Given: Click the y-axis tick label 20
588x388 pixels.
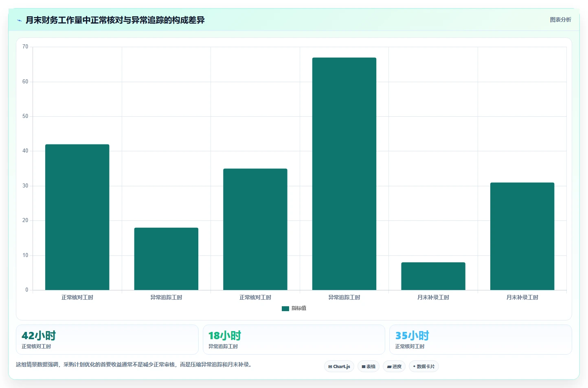Looking at the screenshot, I should coord(25,220).
